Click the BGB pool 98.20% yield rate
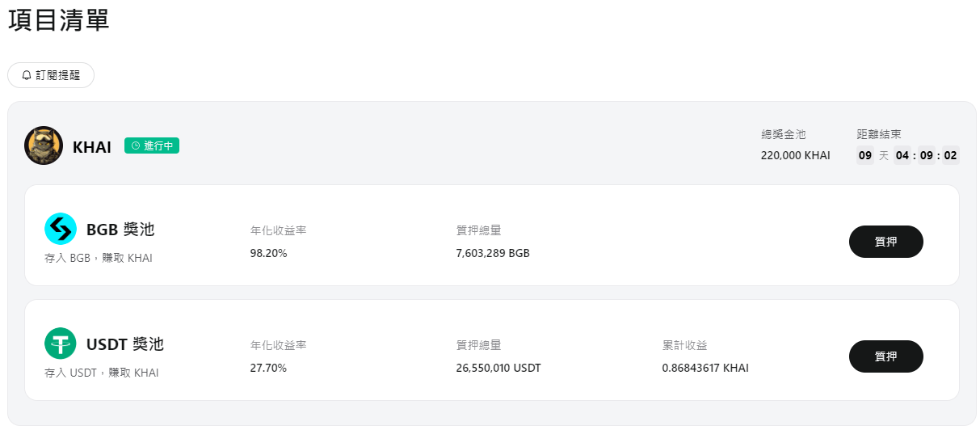The width and height of the screenshot is (980, 430). (x=268, y=253)
